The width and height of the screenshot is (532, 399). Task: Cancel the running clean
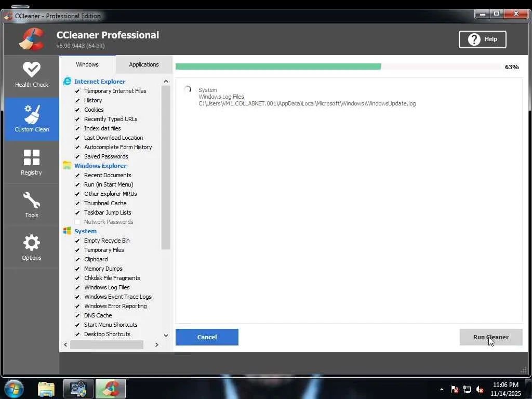click(207, 337)
